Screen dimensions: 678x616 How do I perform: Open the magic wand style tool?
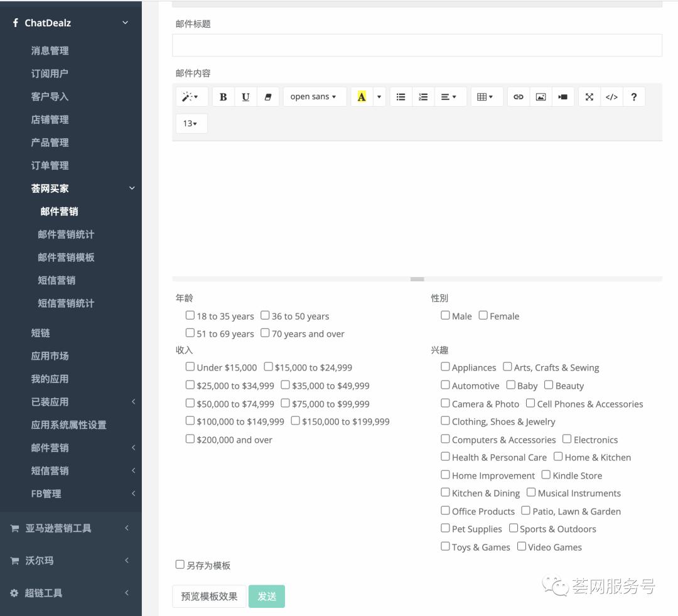(x=191, y=97)
